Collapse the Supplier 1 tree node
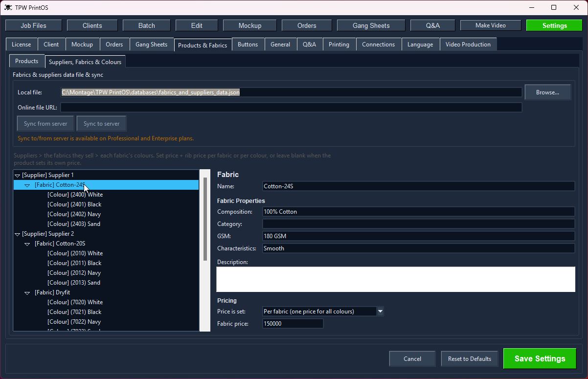This screenshot has width=588, height=379. (x=18, y=175)
